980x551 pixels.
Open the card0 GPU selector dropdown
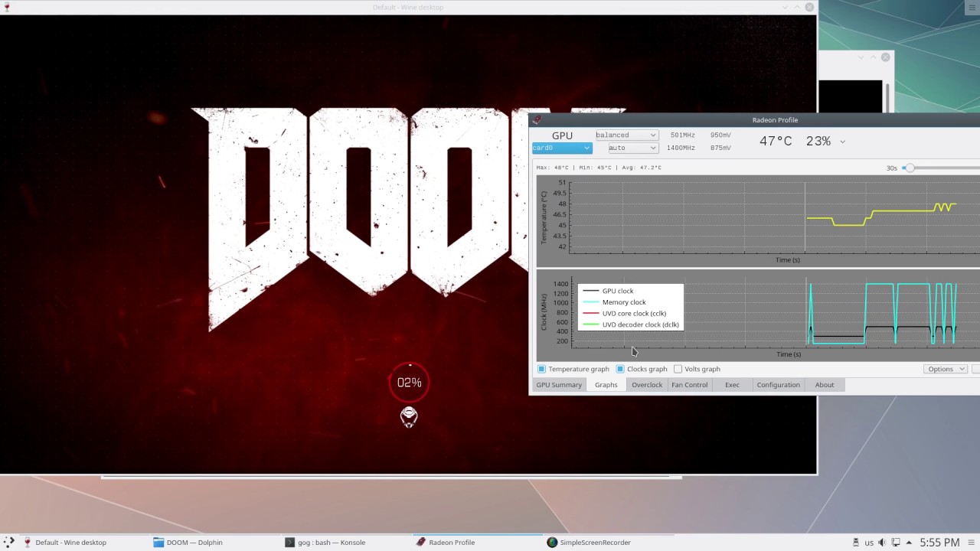click(x=562, y=148)
